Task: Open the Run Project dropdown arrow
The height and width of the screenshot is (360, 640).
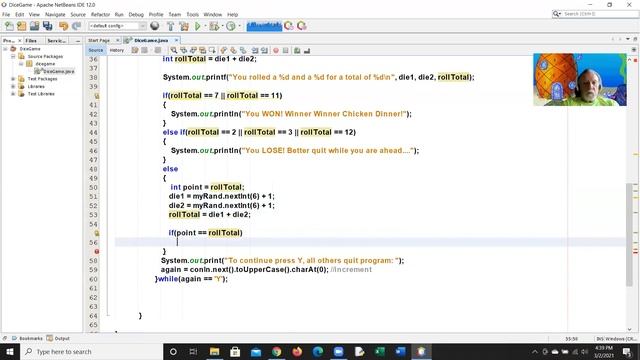Action: (205, 26)
